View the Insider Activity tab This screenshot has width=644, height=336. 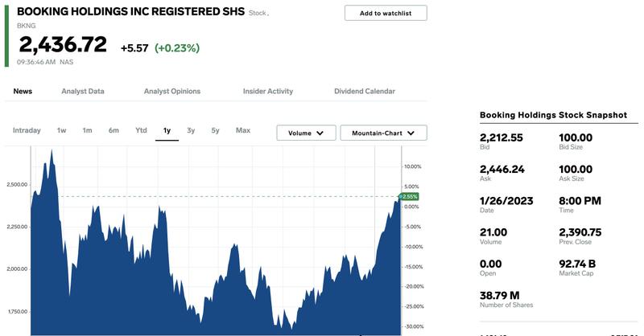pyautogui.click(x=268, y=91)
